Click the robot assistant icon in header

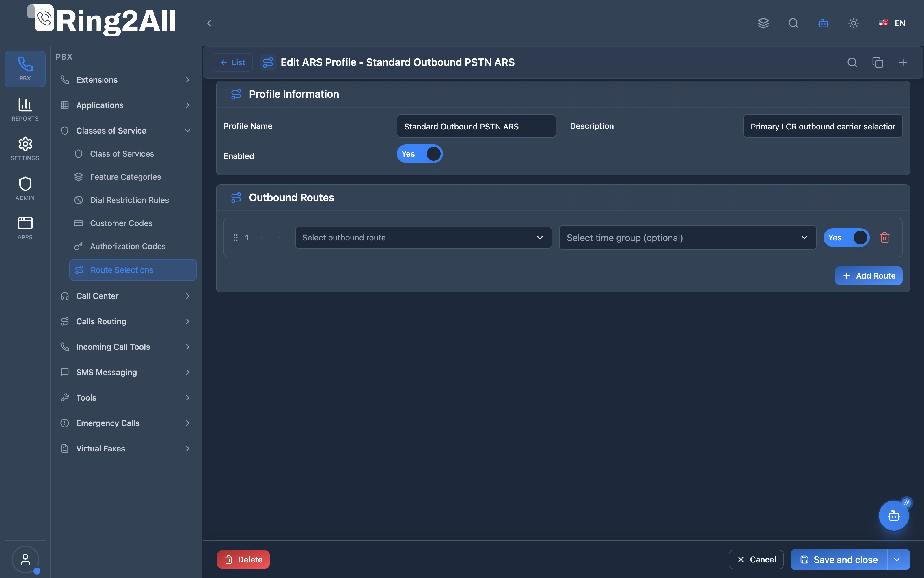[823, 23]
